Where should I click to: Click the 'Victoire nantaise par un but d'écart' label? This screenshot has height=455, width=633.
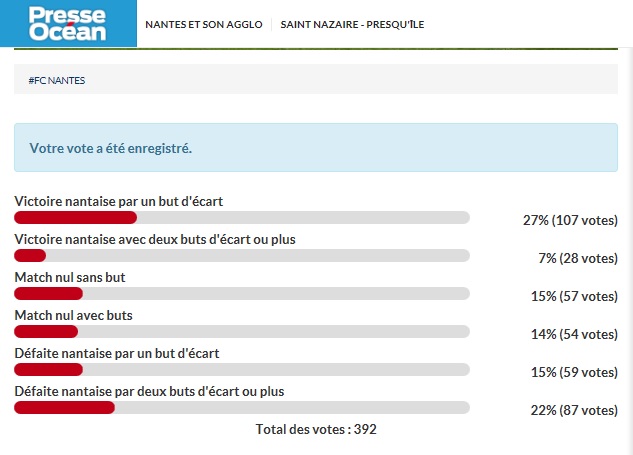[119, 201]
